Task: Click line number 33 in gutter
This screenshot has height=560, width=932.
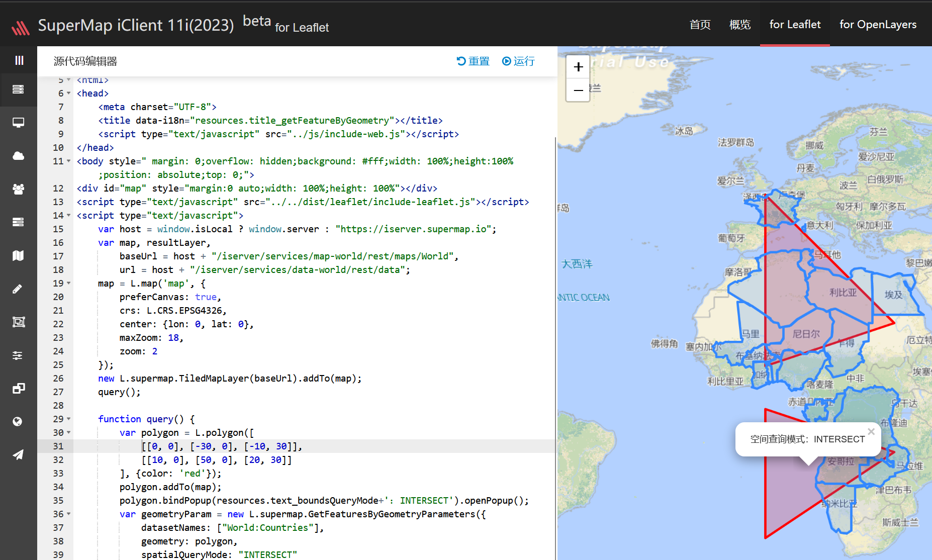Action: tap(58, 474)
